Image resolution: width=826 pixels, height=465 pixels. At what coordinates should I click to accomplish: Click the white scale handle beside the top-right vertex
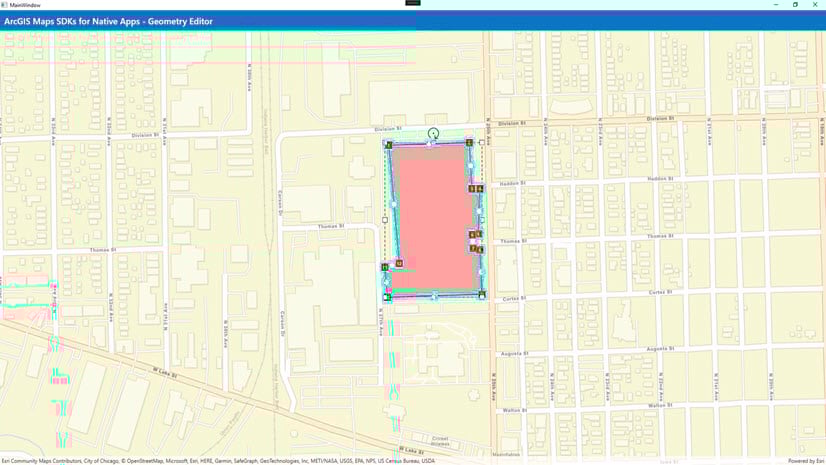point(481,142)
